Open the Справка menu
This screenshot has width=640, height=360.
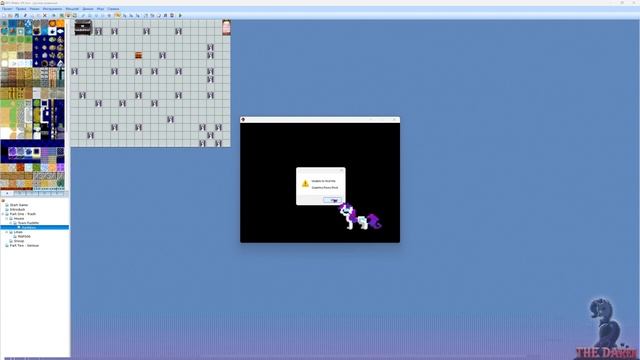113,9
